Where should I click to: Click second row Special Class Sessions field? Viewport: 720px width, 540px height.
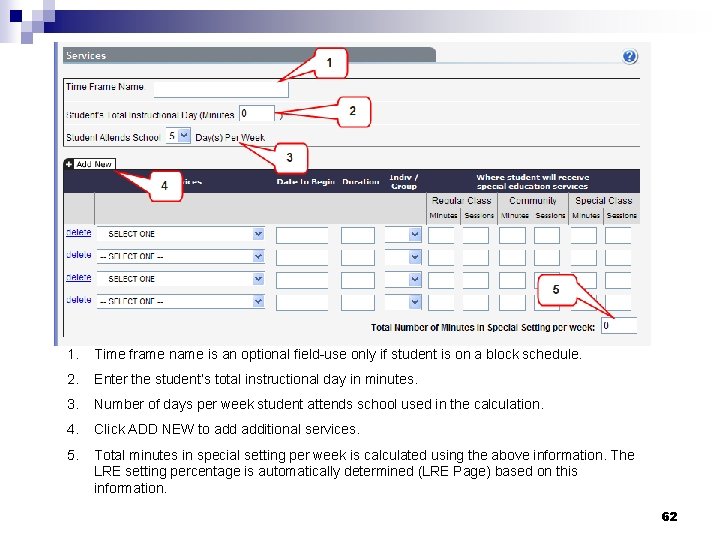click(x=618, y=258)
